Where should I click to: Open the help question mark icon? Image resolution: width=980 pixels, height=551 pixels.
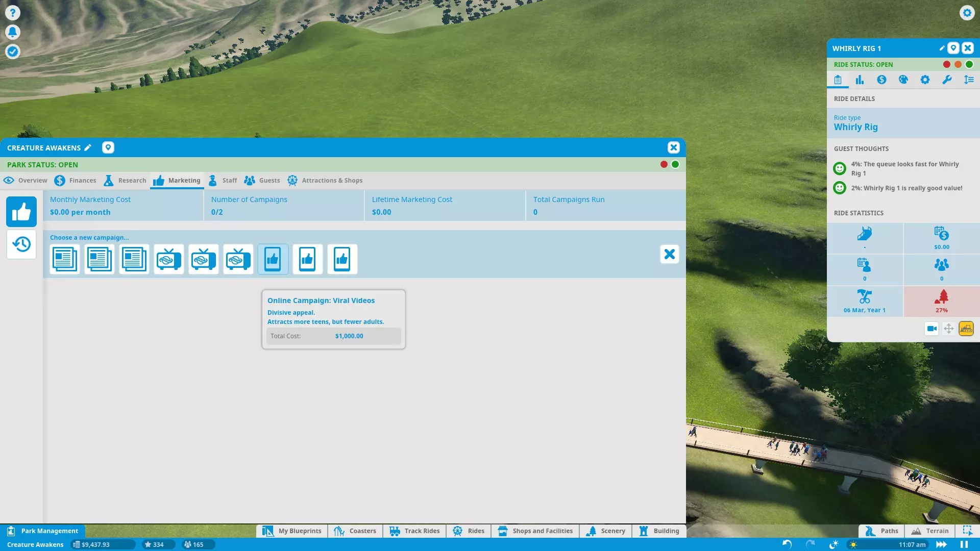pos(13,13)
